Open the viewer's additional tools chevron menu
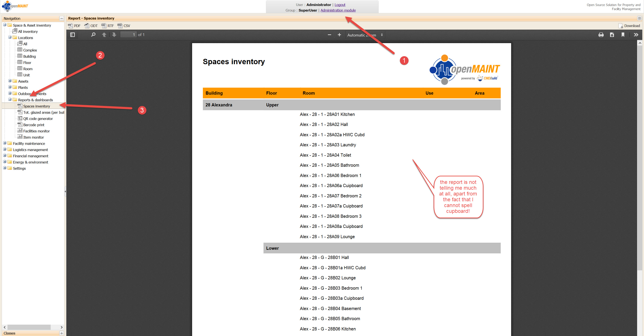The height and width of the screenshot is (336, 644). (x=636, y=35)
